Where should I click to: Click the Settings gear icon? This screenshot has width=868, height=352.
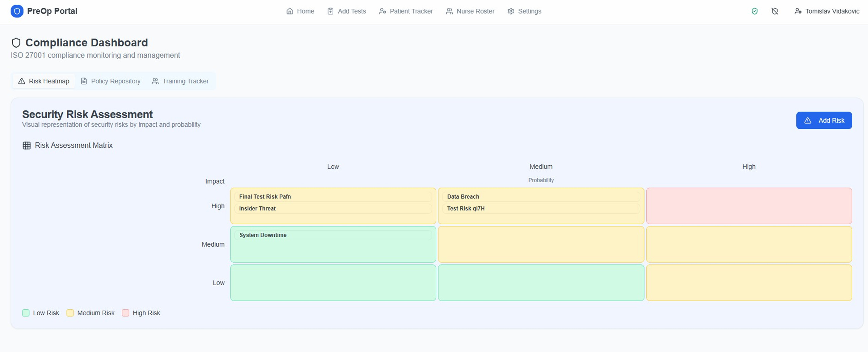511,11
